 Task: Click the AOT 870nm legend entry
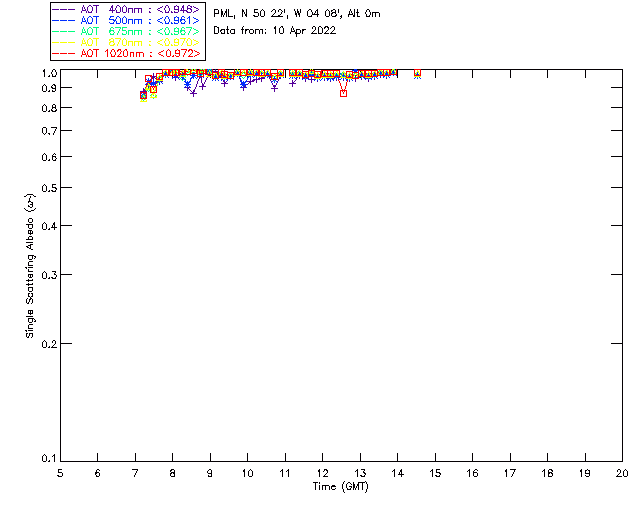[127, 42]
